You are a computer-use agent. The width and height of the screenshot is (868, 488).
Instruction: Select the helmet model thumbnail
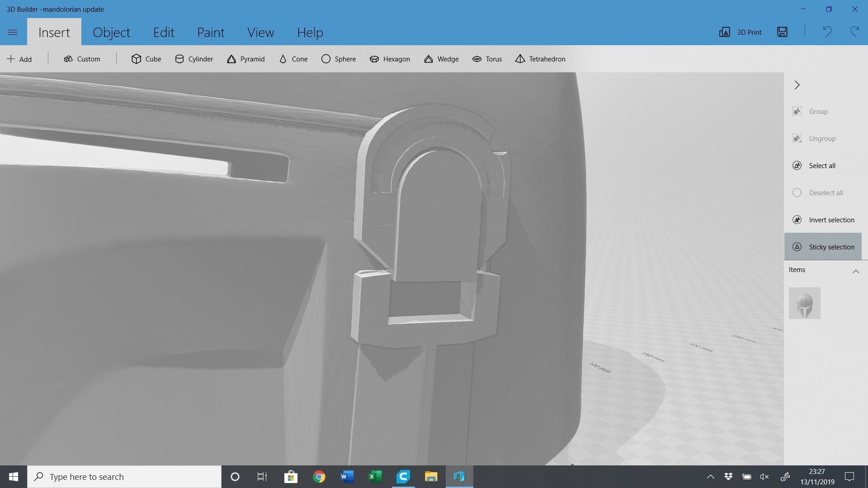[805, 303]
